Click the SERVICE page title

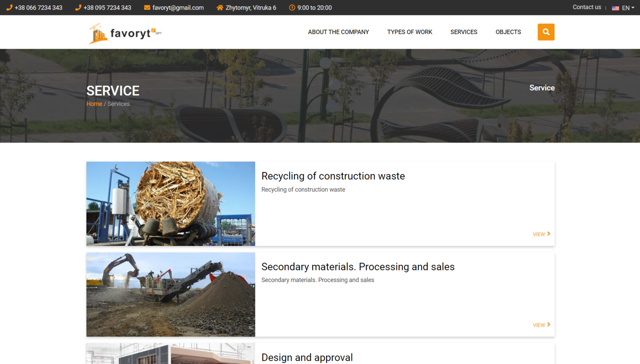pyautogui.click(x=113, y=91)
